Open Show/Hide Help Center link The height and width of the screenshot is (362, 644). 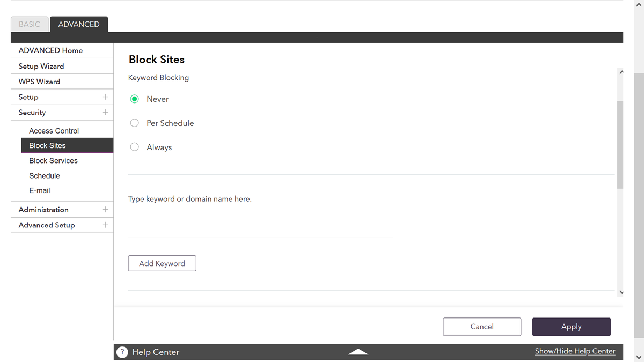tap(575, 351)
